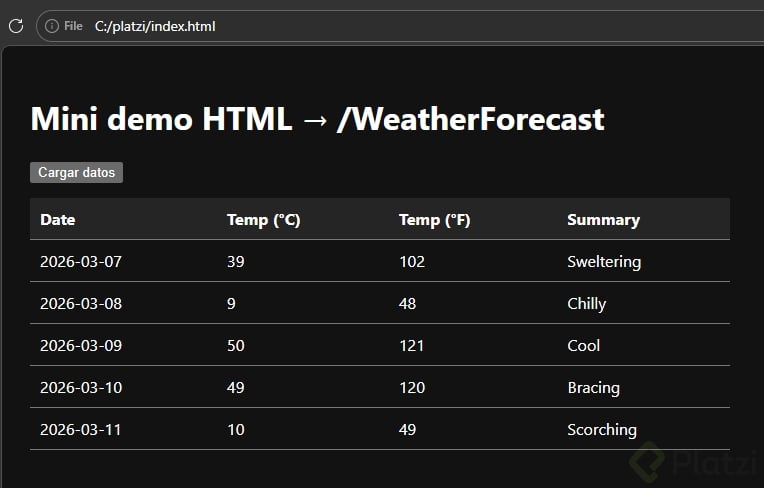Click the Date column header
The width and height of the screenshot is (764, 488).
click(58, 220)
